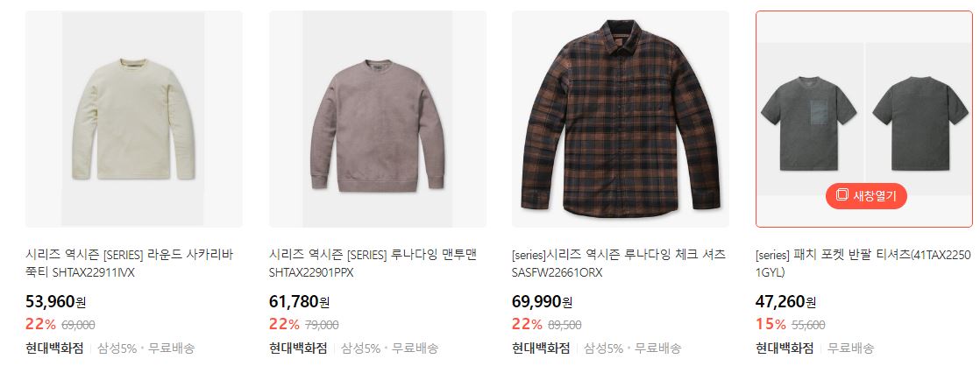The width and height of the screenshot is (980, 373).
Task: Open the 루나다잉 체크 셔츠 SASFW22661ORX title
Action: pos(619,264)
